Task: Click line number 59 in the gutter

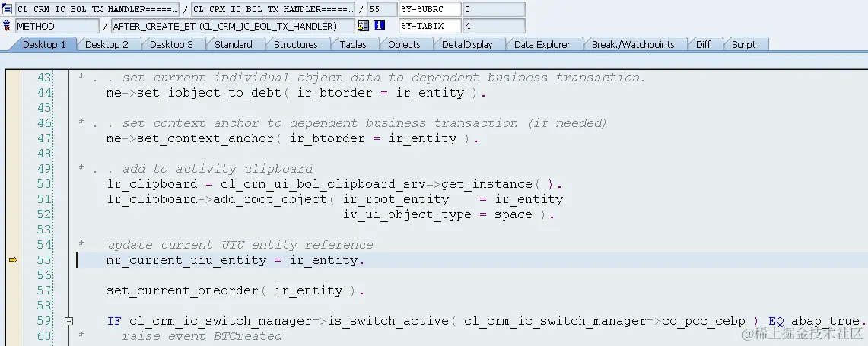Action: [44, 321]
